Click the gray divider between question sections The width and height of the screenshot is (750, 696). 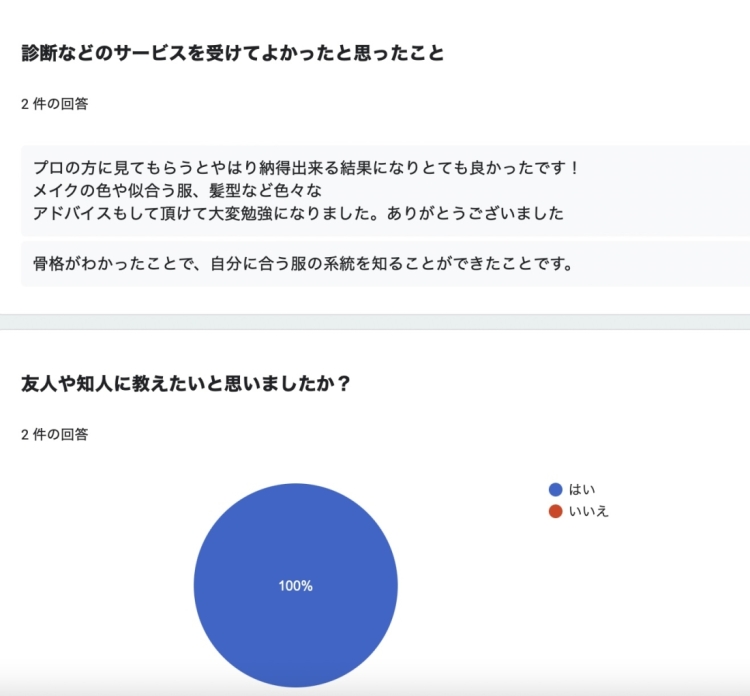click(375, 322)
